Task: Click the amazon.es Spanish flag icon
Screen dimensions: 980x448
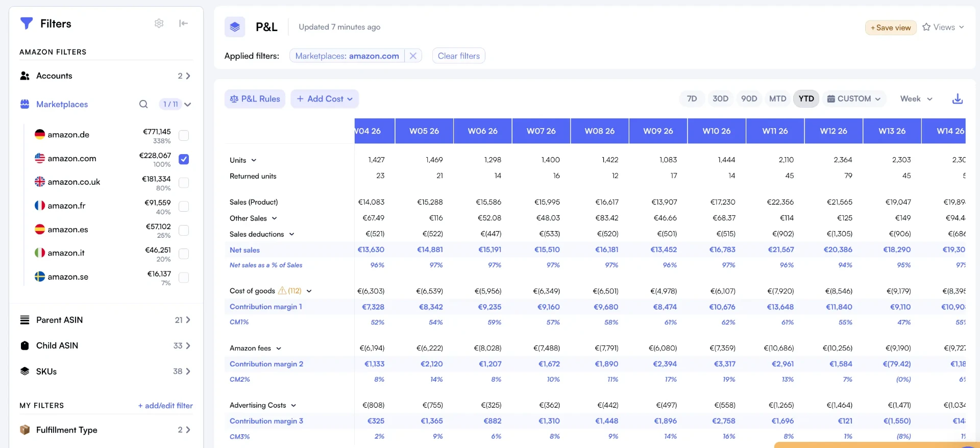Action: point(40,229)
